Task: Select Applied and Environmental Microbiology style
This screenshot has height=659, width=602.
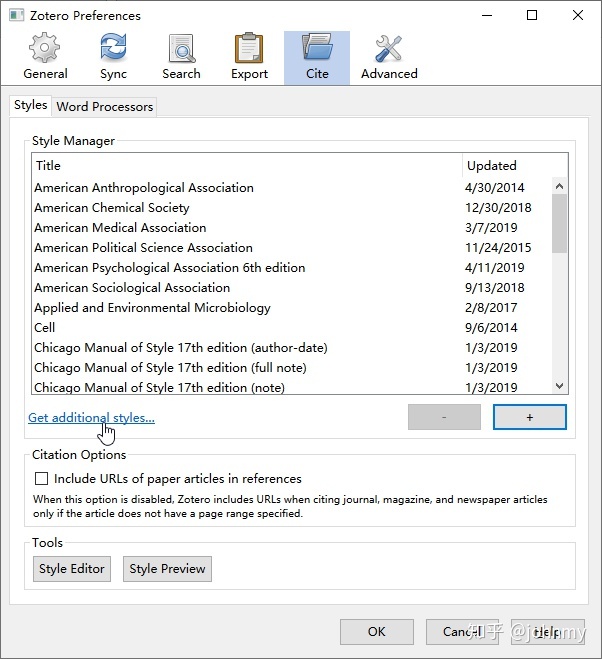Action: click(292, 307)
